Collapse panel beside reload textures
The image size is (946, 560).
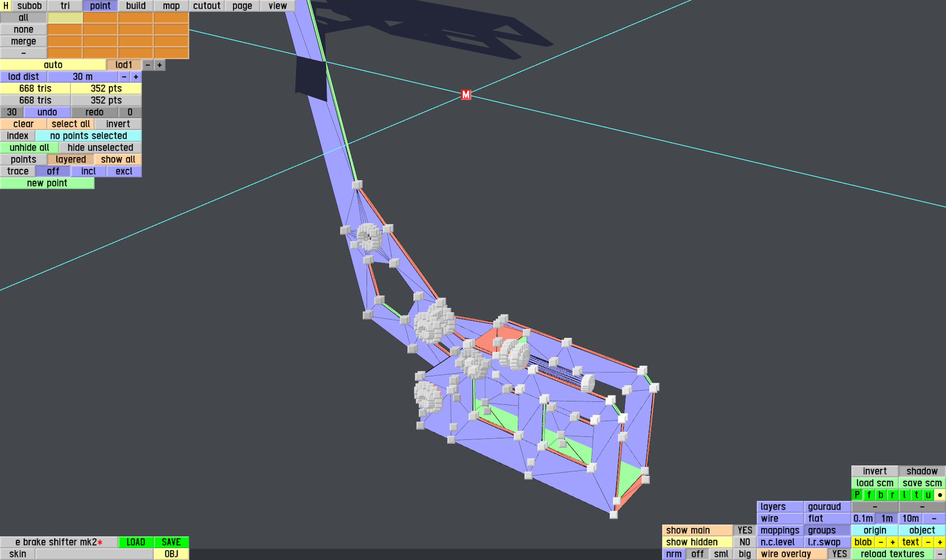[940, 554]
